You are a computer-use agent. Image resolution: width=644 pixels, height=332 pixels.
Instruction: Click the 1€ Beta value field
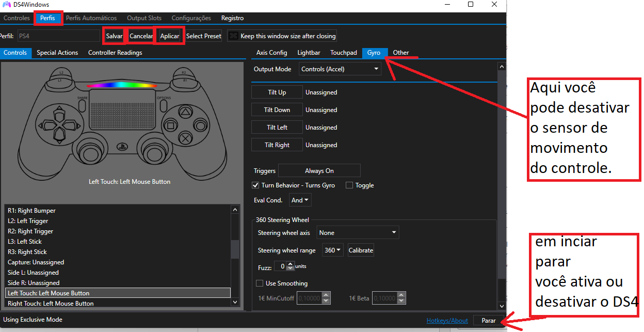tap(385, 298)
